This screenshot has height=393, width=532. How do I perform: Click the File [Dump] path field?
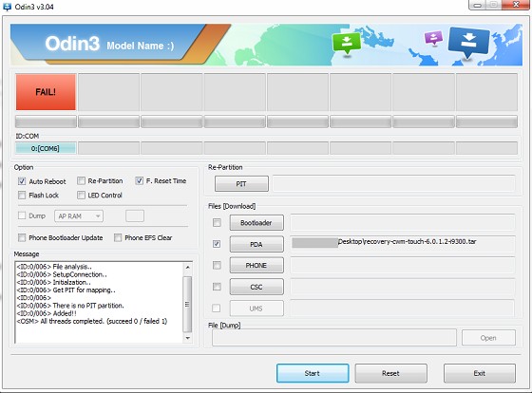(334, 338)
